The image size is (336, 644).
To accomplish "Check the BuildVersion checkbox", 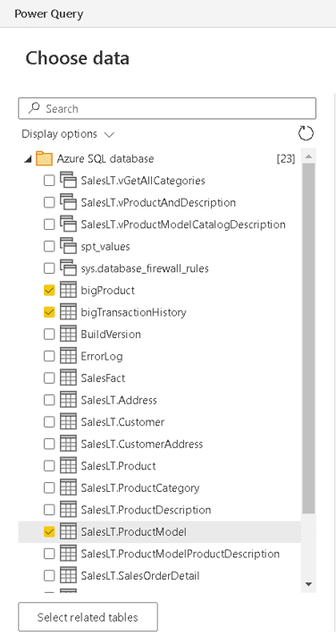I will coord(49,335).
